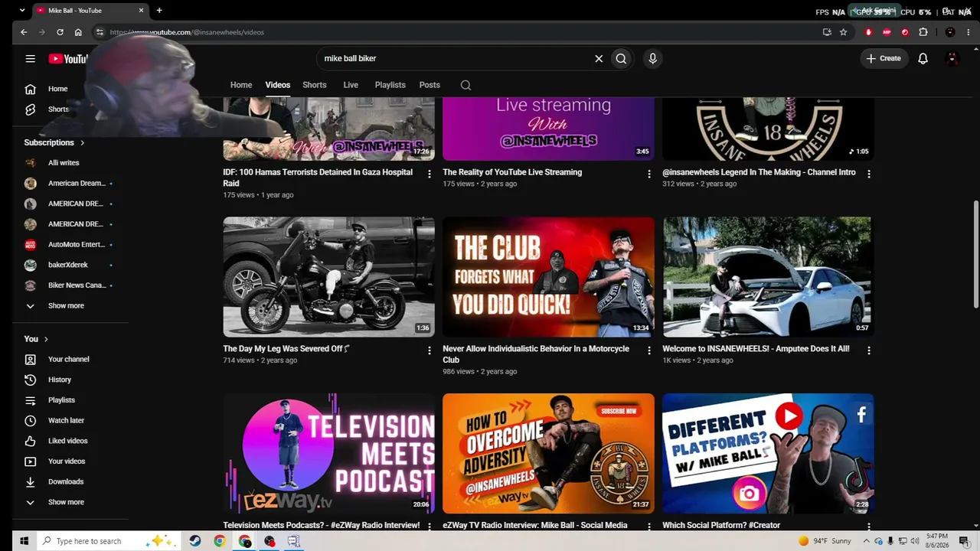Image resolution: width=980 pixels, height=551 pixels.
Task: Open the YouTube guide hamburger menu
Action: tap(30, 58)
